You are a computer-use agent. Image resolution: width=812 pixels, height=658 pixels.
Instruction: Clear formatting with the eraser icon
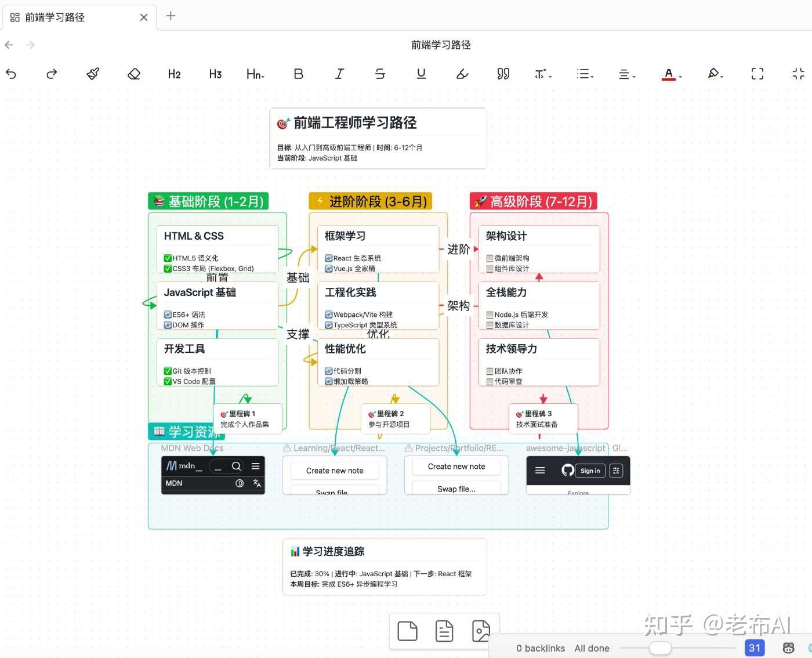click(x=134, y=74)
